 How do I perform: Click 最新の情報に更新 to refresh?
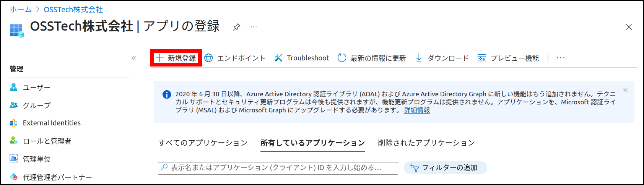[372, 58]
